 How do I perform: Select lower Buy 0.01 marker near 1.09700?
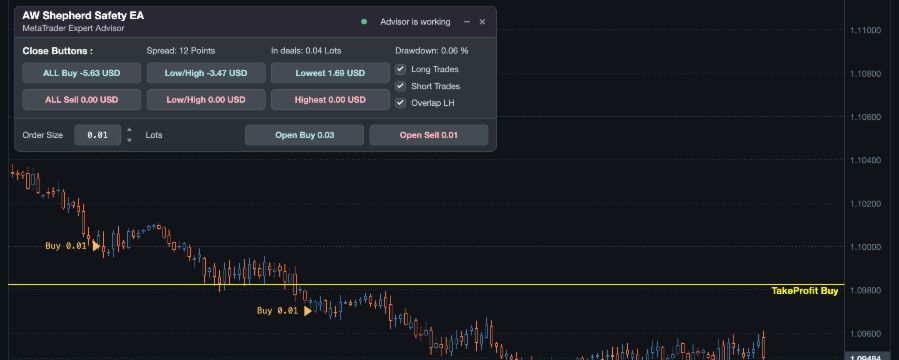click(307, 311)
